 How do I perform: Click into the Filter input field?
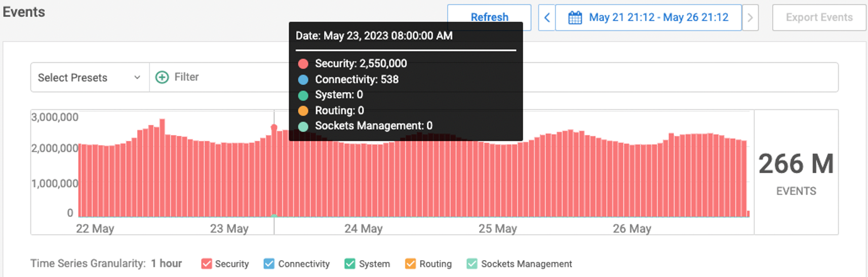pyautogui.click(x=494, y=77)
